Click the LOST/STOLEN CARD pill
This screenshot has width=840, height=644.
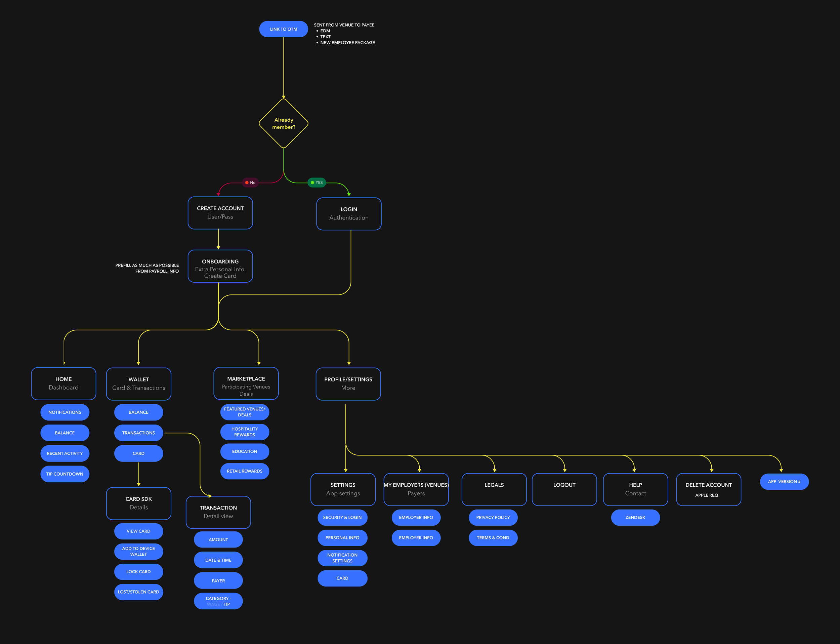138,592
